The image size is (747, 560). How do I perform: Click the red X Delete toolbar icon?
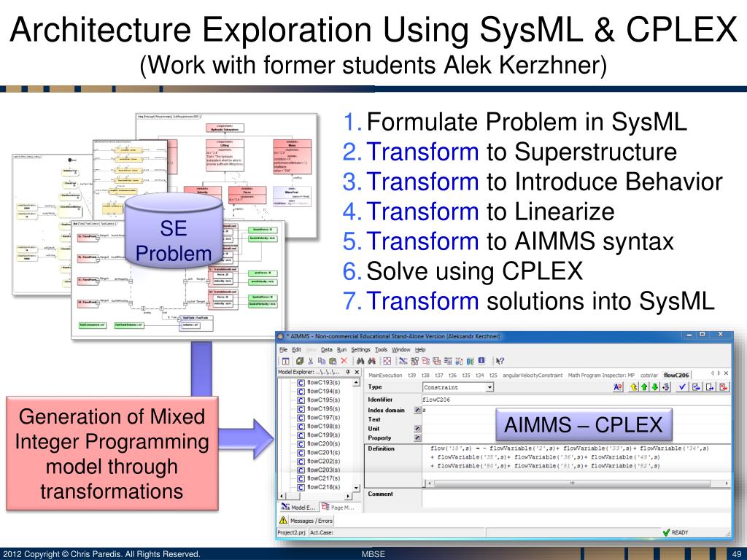click(x=344, y=361)
